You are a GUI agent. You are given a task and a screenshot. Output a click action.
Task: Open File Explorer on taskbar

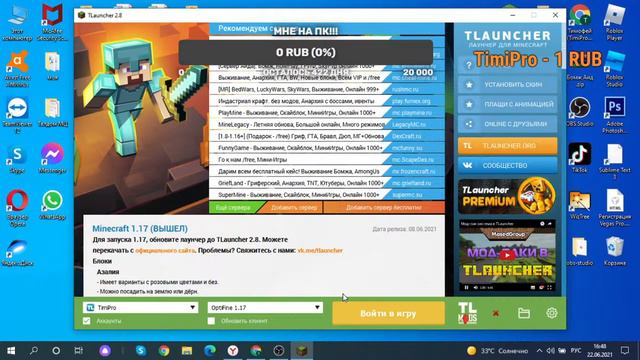187,351
